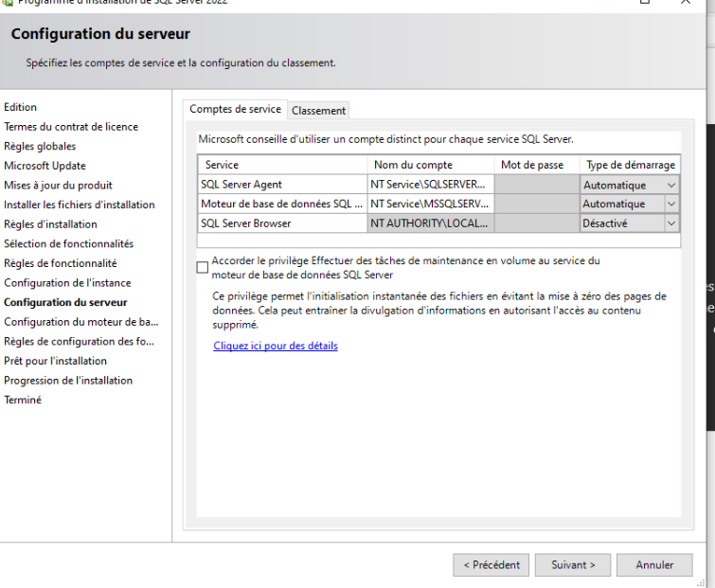Cancel setup with the Annuler button
The width and height of the screenshot is (715, 588).
point(654,564)
